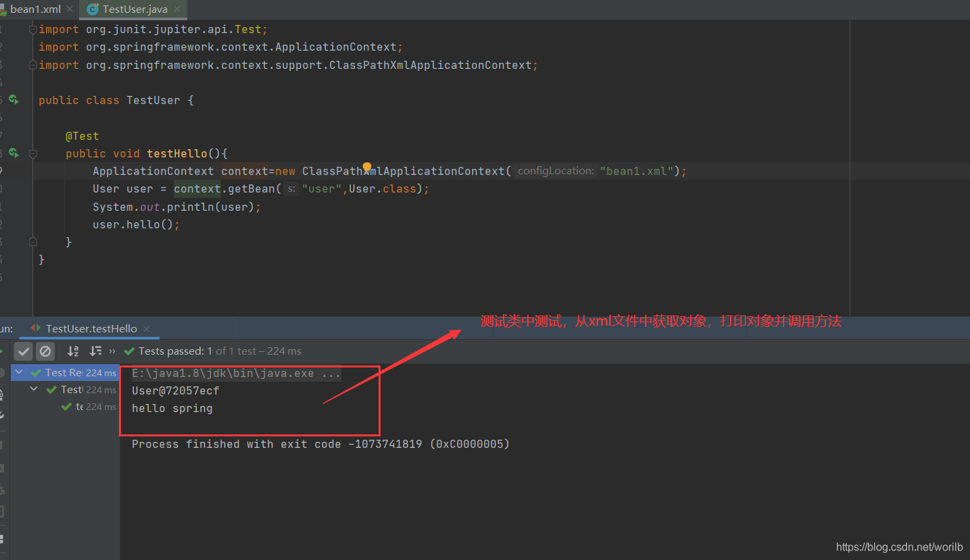Viewport: 970px width, 560px height.
Task: Click the 'new' keyword in the context assignment
Action: [x=285, y=171]
